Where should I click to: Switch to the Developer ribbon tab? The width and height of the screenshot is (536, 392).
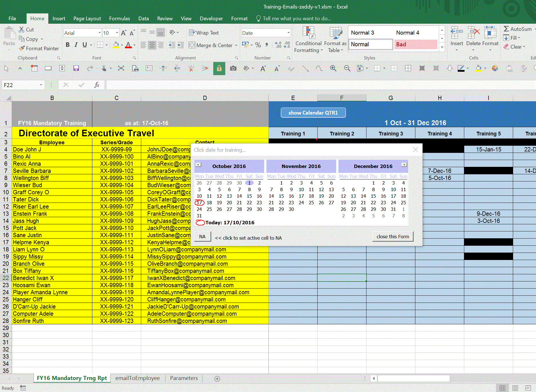[x=211, y=19]
